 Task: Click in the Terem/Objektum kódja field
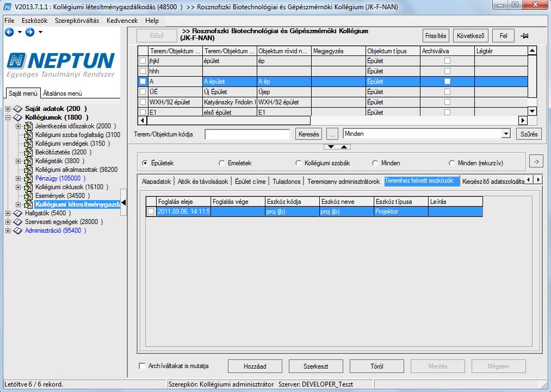pyautogui.click(x=247, y=134)
